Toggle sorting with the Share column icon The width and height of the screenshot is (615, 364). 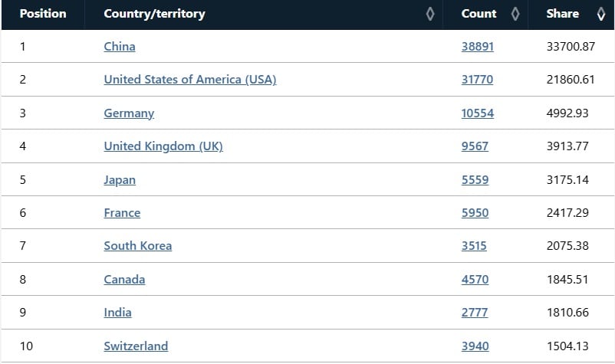point(601,14)
